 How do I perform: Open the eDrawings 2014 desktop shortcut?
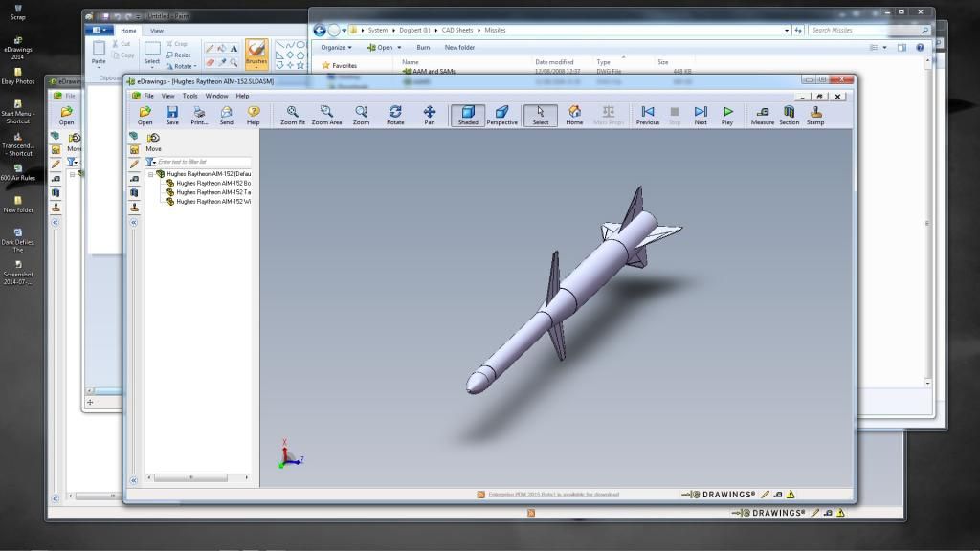[17, 48]
